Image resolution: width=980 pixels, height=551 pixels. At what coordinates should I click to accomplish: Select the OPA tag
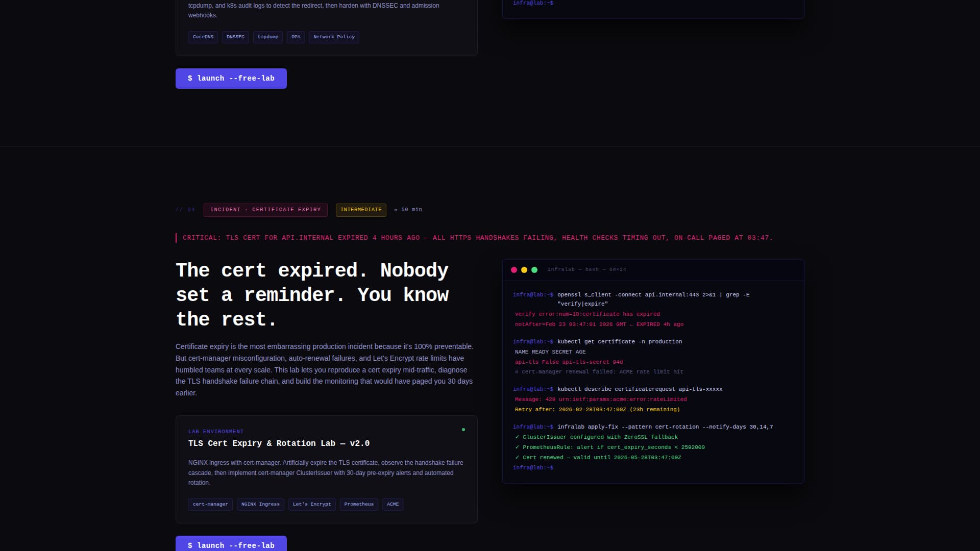pos(296,37)
